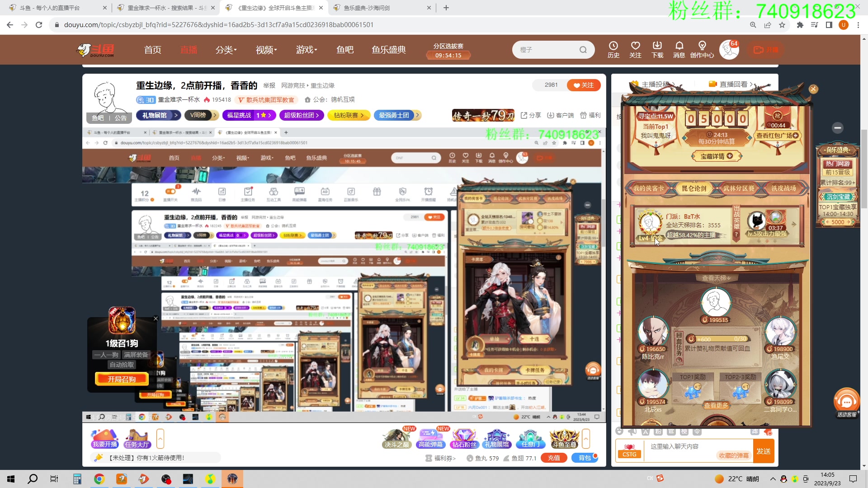
Task: Click the 抢 red envelope grab button
Action: coord(778,115)
